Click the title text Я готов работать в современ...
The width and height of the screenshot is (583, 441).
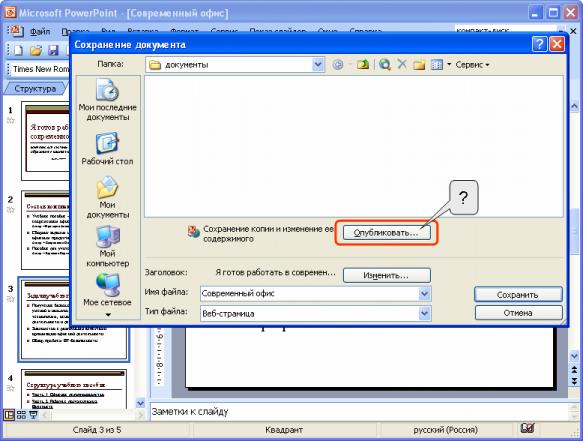[x=275, y=273]
